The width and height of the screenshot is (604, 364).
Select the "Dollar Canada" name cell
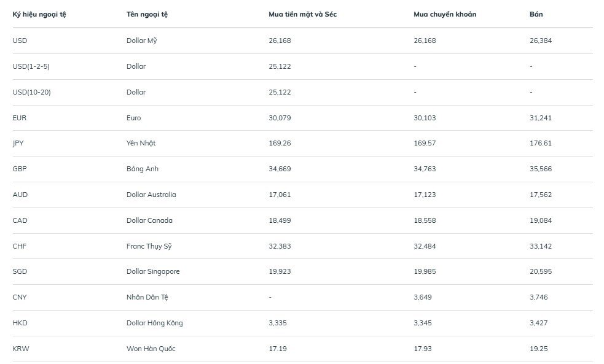click(x=149, y=220)
